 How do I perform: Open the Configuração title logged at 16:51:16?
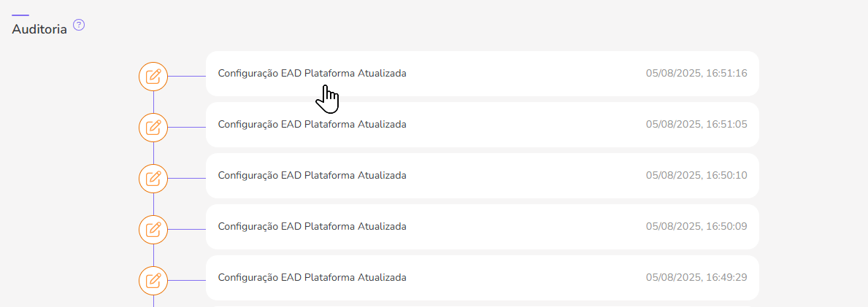coord(312,74)
